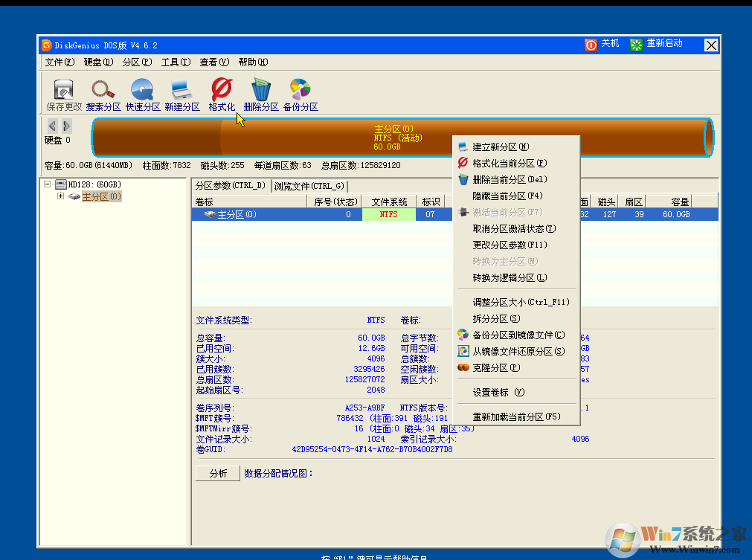Click the green restart (重新启动) icon
Screen dimensions: 752x560
click(x=637, y=45)
